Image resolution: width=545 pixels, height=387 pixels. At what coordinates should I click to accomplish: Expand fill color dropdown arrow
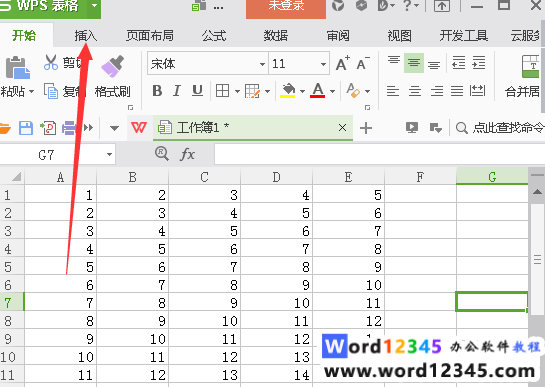(x=302, y=92)
